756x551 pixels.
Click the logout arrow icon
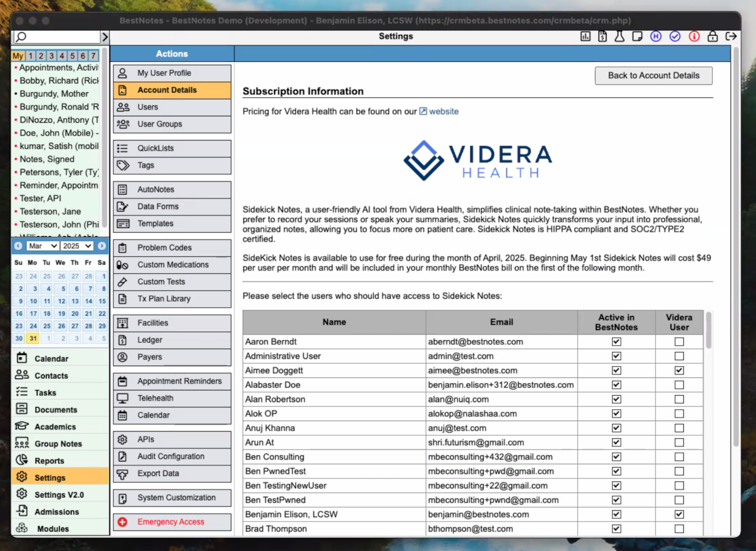pos(731,37)
